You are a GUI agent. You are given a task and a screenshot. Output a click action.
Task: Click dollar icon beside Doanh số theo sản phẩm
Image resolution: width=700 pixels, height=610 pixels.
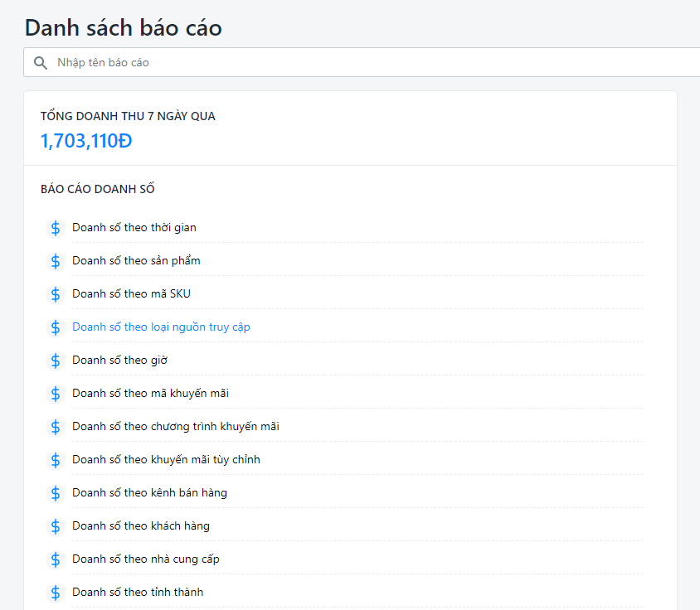point(56,261)
